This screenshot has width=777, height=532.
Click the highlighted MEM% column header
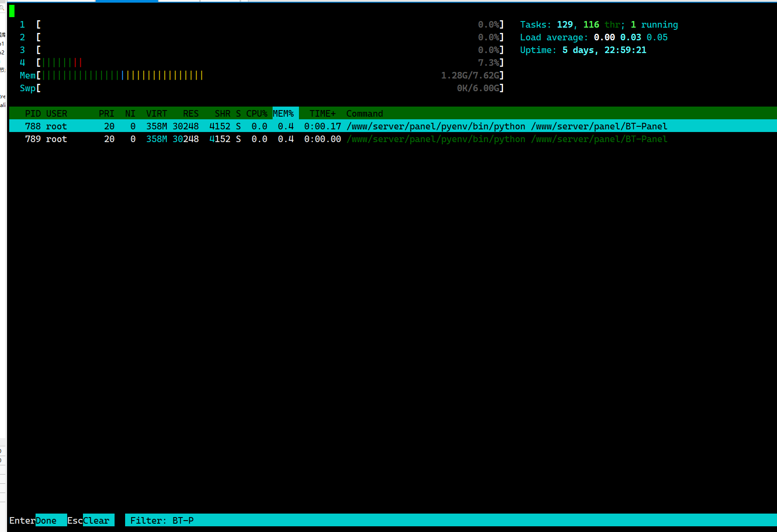[285, 113]
